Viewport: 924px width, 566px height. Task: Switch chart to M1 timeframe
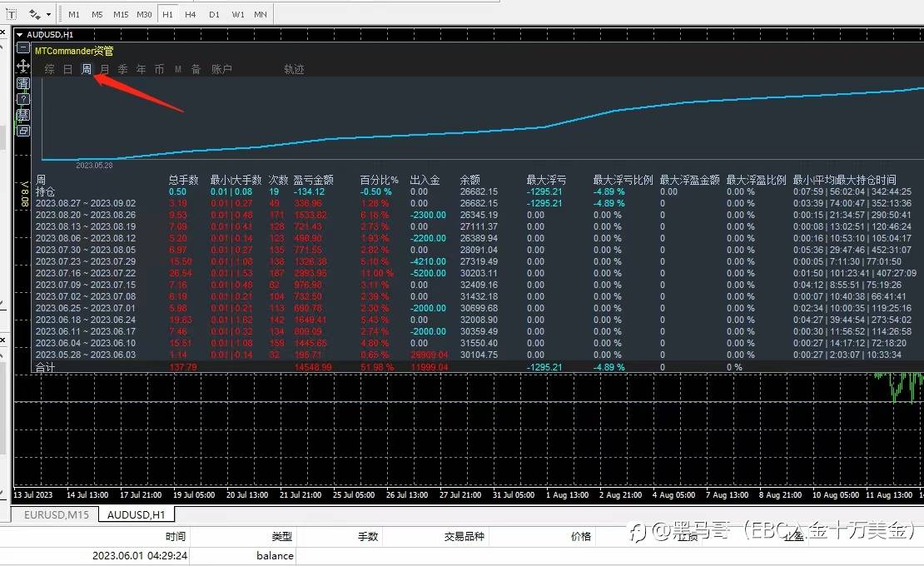click(x=73, y=14)
